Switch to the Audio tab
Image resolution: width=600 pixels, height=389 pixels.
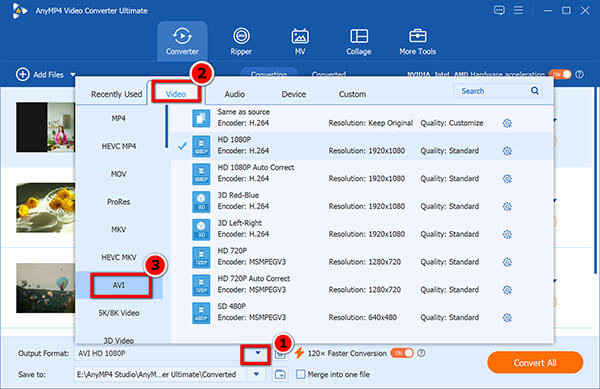[x=235, y=94]
